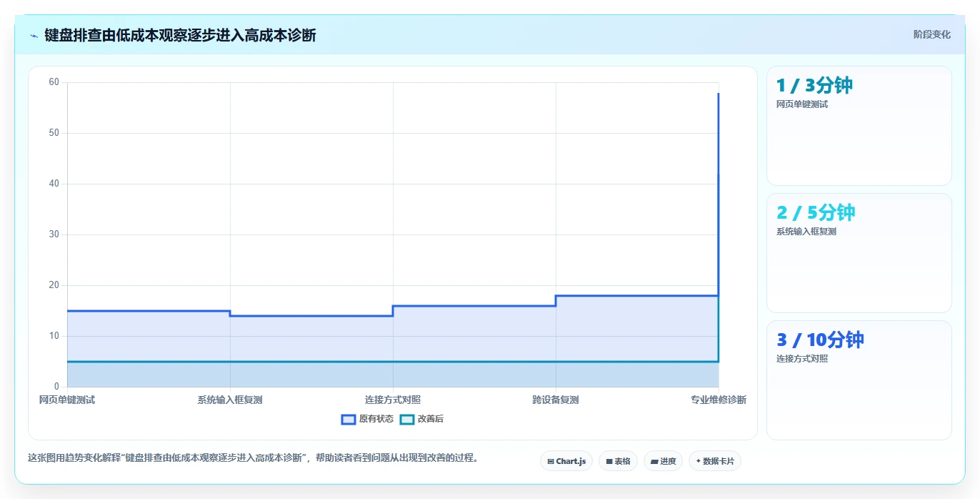980x499 pixels.
Task: Click the 跨设备复测 axis label
Action: (556, 400)
